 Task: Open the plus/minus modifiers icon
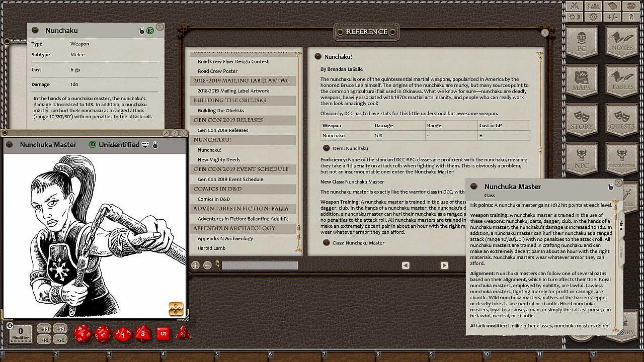pyautogui.click(x=612, y=17)
